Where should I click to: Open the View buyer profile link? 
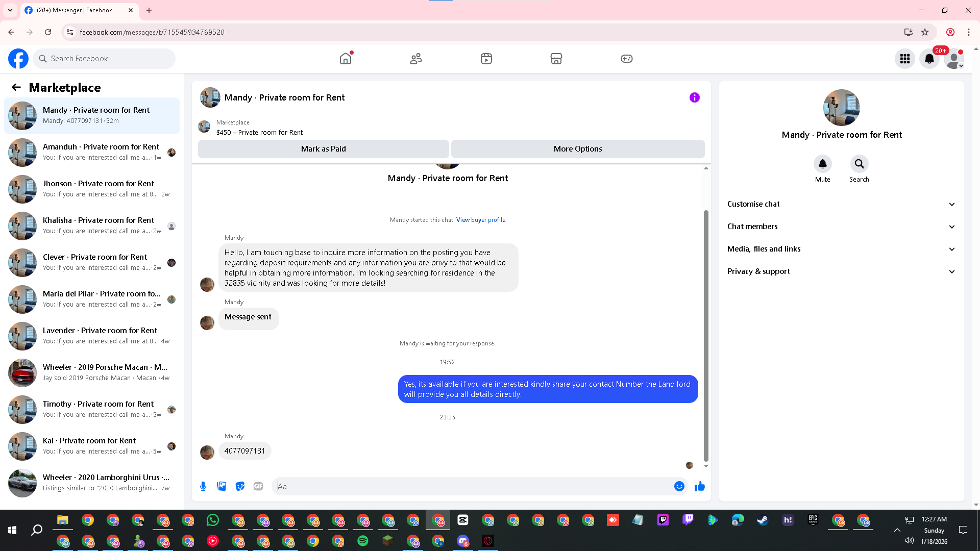480,220
